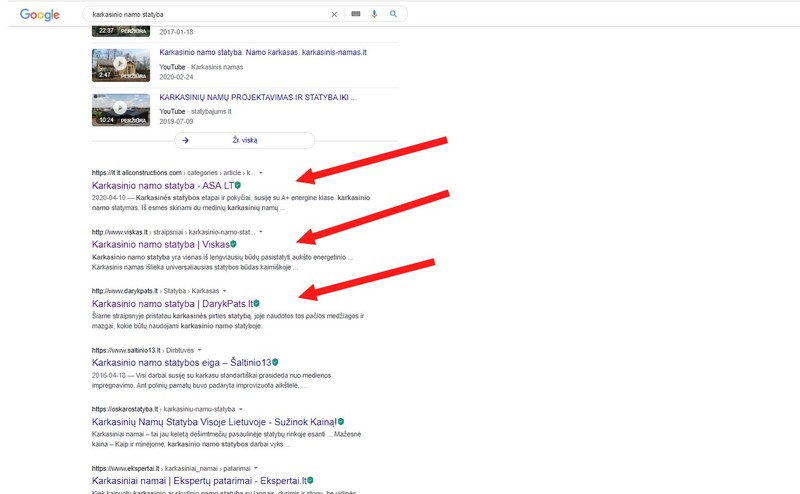The height and width of the screenshot is (494, 800).
Task: Click green shield badge next to ASA.LT result
Action: [x=238, y=185]
